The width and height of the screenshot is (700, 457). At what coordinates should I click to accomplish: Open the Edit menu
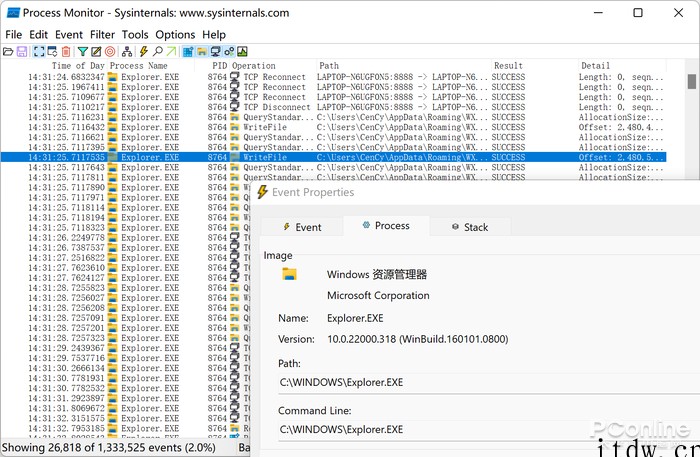[x=38, y=35]
